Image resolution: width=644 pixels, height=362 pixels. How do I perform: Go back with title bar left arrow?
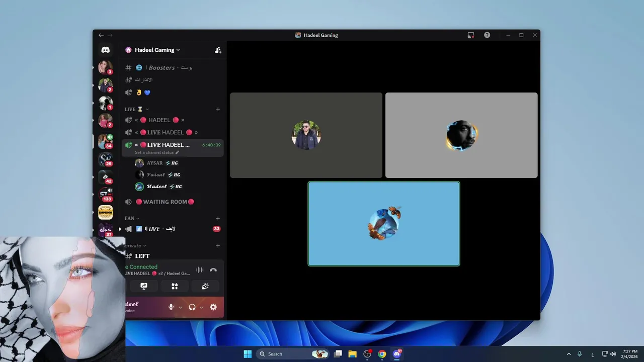(x=101, y=35)
